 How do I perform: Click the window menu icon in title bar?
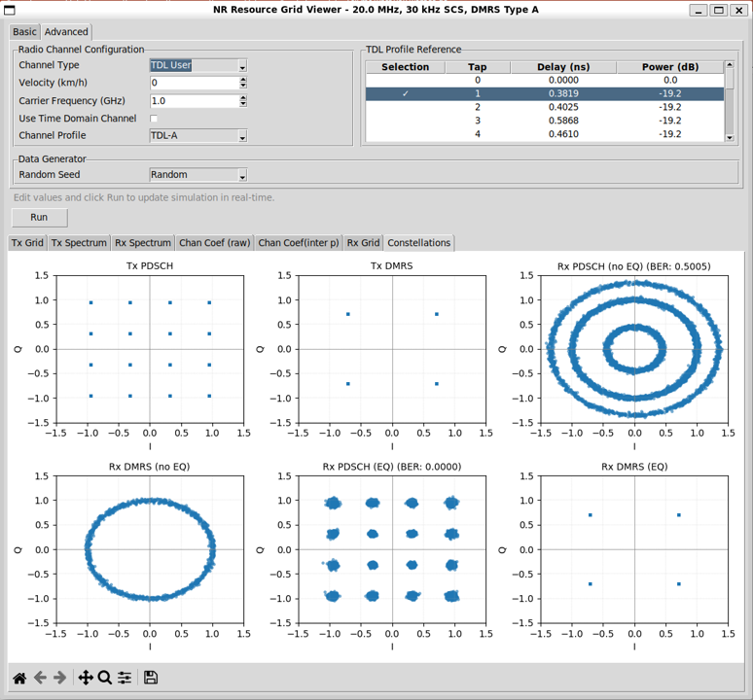point(11,10)
